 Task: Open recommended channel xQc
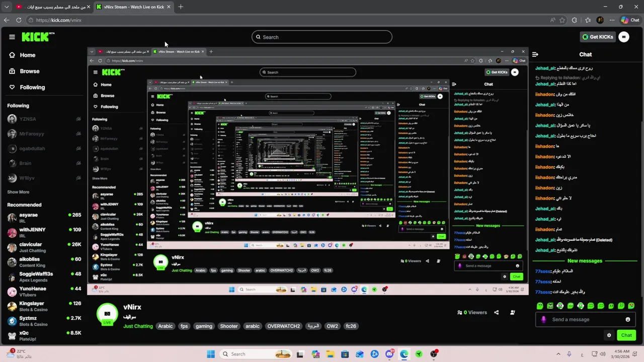44,335
